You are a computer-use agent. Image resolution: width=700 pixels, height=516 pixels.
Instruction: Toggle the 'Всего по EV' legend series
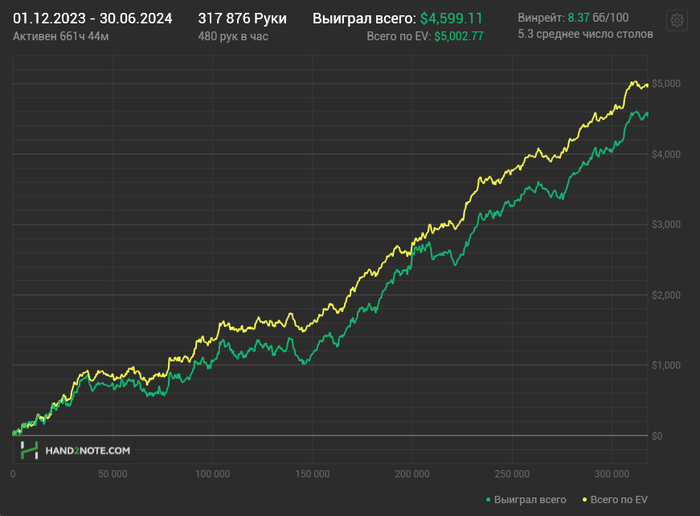point(615,499)
